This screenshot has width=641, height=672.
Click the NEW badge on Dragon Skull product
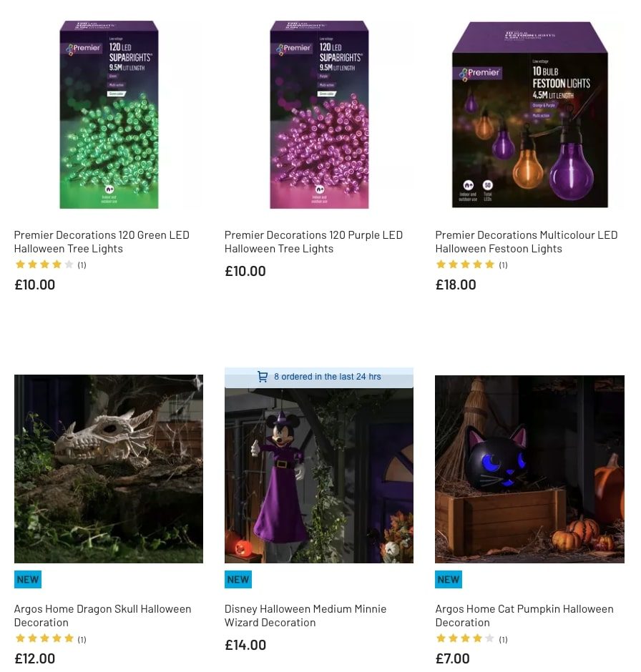(27, 579)
